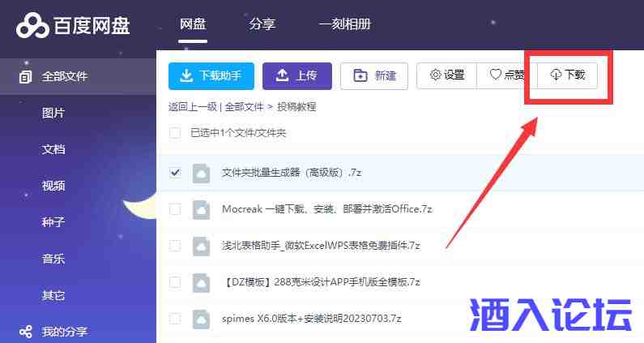This screenshot has width=644, height=343.
Task: Click file icon of DZ模板 288壳米 file
Action: [201, 282]
